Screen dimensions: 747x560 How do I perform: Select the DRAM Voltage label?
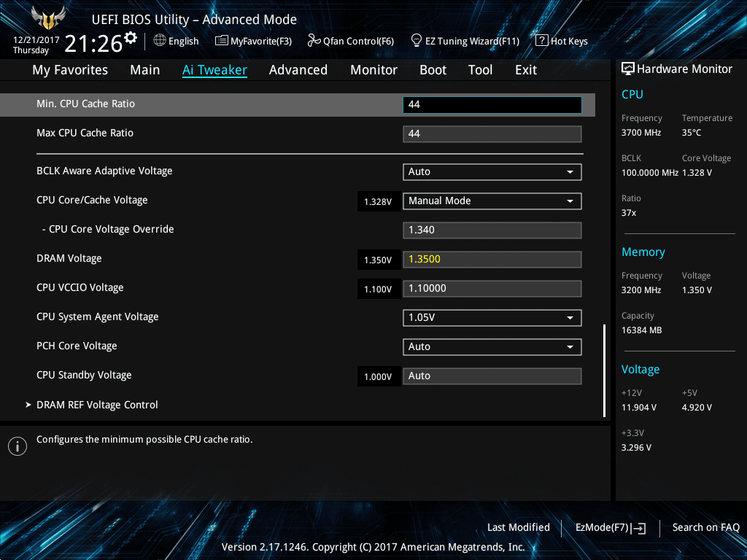pyautogui.click(x=69, y=259)
